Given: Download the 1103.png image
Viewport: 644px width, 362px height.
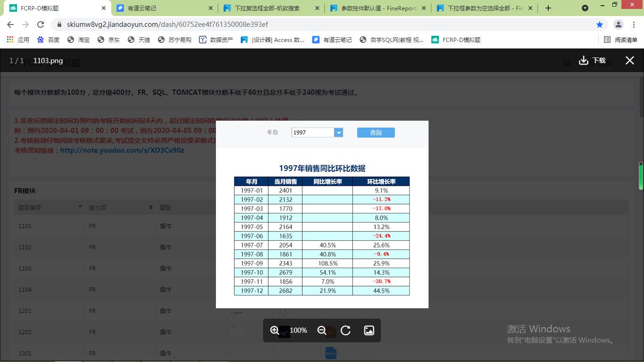Looking at the screenshot, I should (592, 60).
